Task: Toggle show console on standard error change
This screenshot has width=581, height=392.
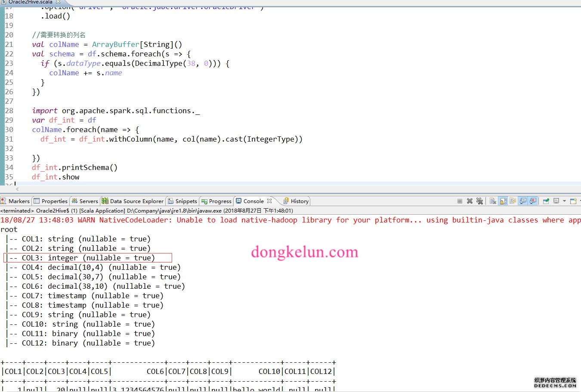Action: tap(533, 201)
